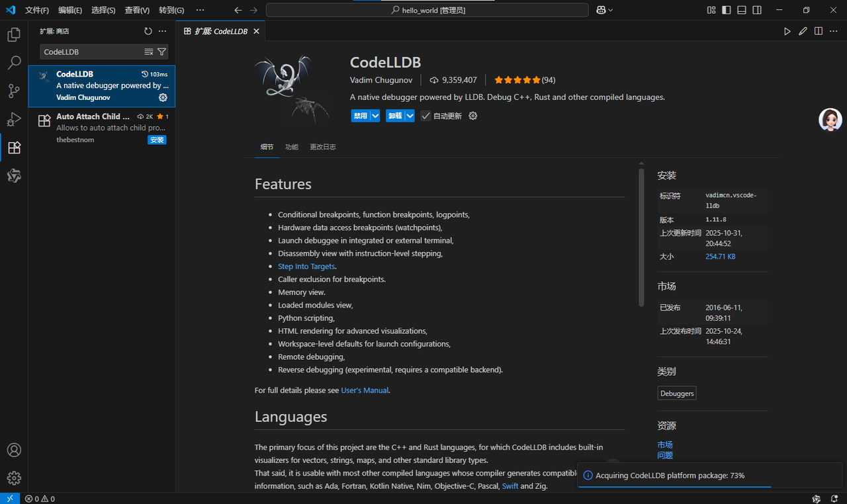This screenshot has width=847, height=504.
Task: Open notifications bell in status bar
Action: [834, 499]
